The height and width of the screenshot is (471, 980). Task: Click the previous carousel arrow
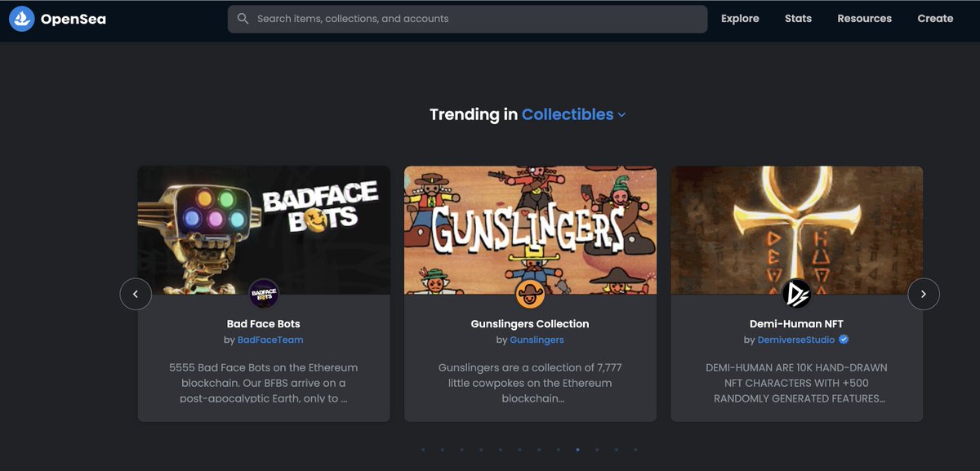pos(136,293)
